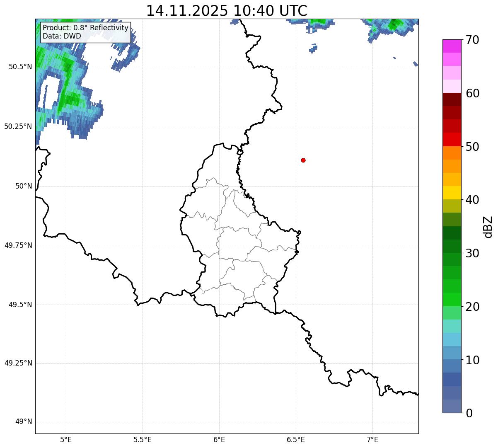Image resolution: width=498 pixels, height=448 pixels.
Task: Click the colorbar tick label 70
Action: [x=472, y=40]
